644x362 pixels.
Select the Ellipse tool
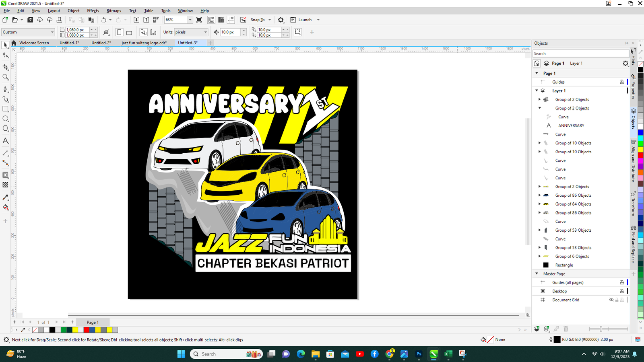pos(6,119)
